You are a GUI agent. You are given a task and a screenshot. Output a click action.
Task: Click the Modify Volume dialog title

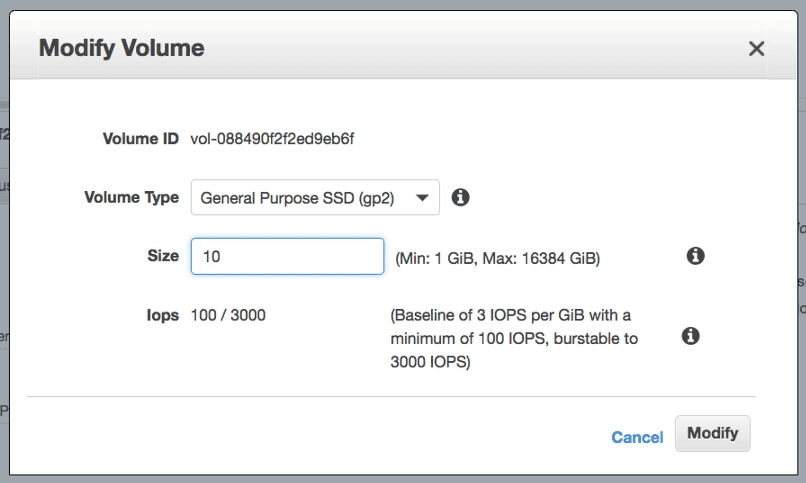coord(122,48)
